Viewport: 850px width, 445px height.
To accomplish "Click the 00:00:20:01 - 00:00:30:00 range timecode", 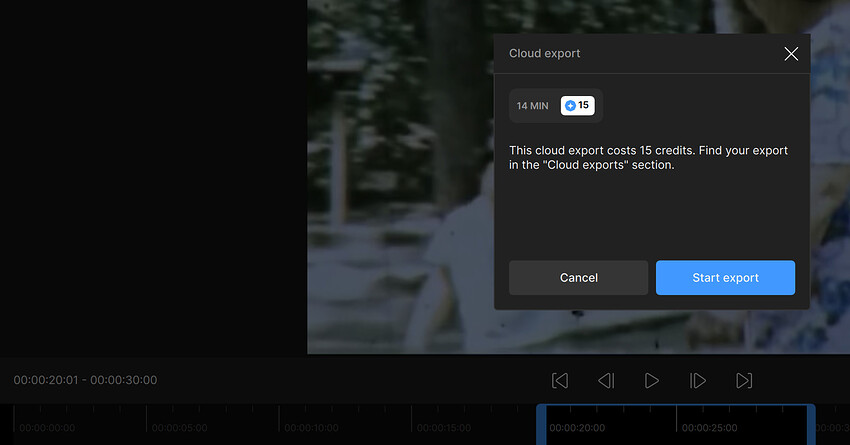I will coord(85,380).
